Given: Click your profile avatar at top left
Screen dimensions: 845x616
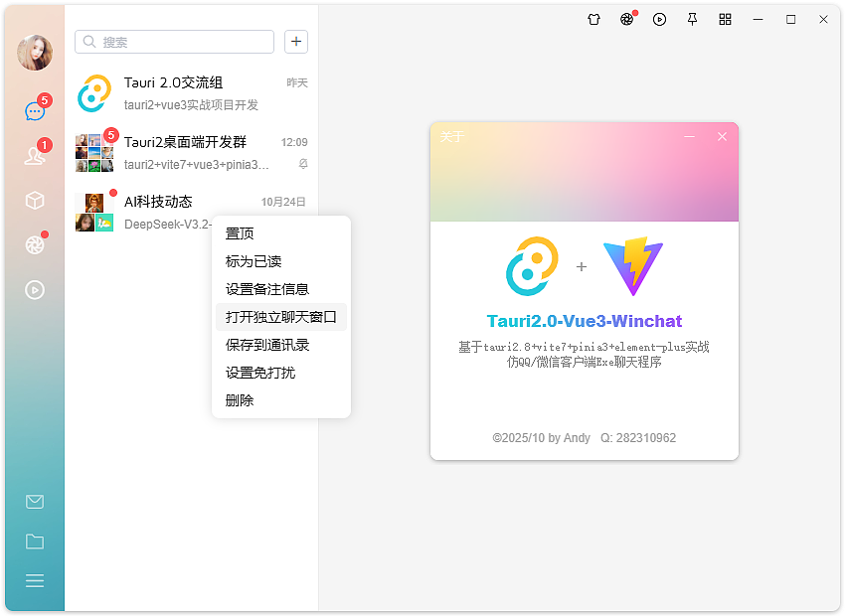Looking at the screenshot, I should (x=35, y=53).
